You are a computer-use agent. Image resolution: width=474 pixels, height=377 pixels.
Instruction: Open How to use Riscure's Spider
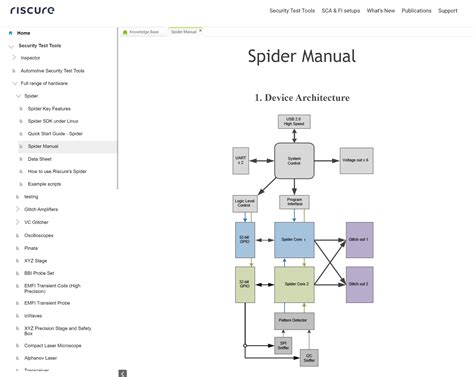coord(57,171)
